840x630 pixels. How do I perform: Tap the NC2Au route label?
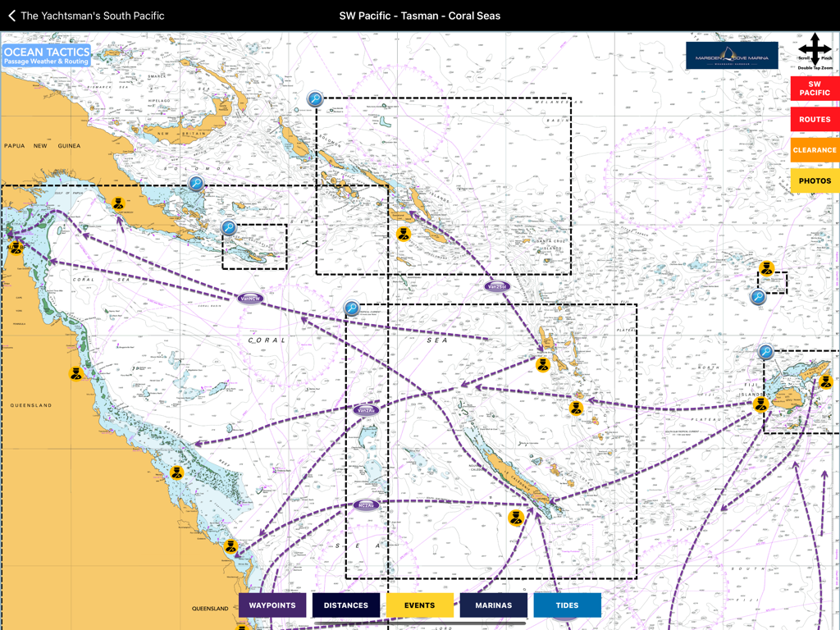pos(366,505)
